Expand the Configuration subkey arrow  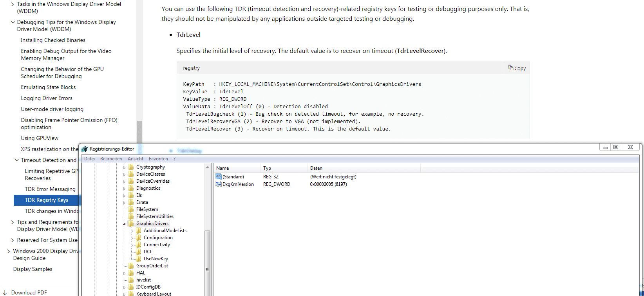point(132,238)
